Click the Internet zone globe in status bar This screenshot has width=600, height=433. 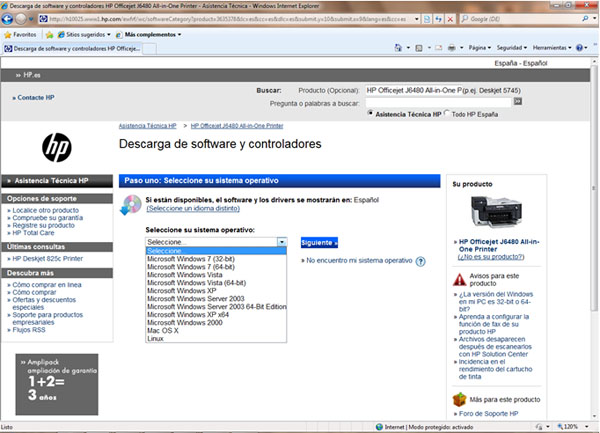pyautogui.click(x=379, y=427)
